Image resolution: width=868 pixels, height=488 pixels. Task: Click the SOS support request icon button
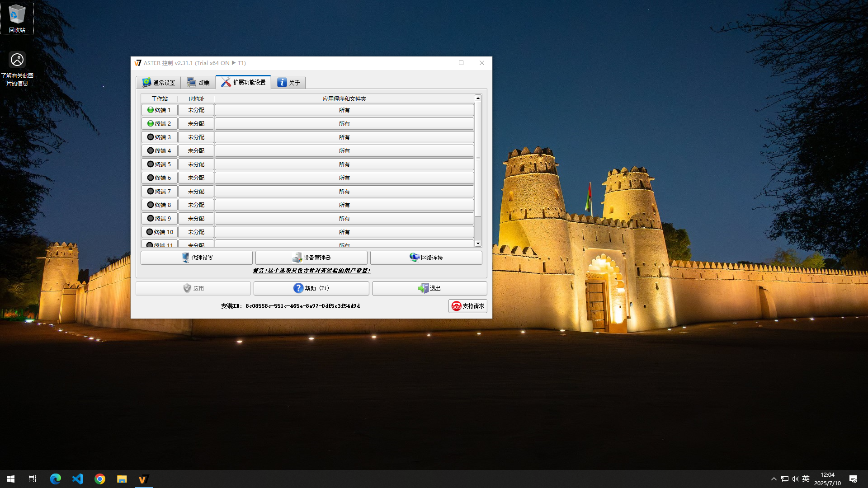click(467, 306)
